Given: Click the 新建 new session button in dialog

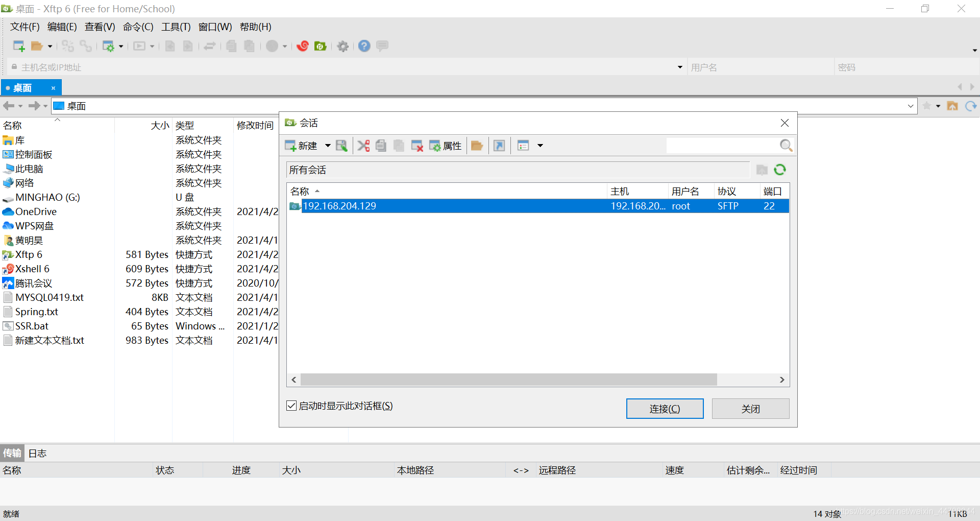Looking at the screenshot, I should pos(301,146).
